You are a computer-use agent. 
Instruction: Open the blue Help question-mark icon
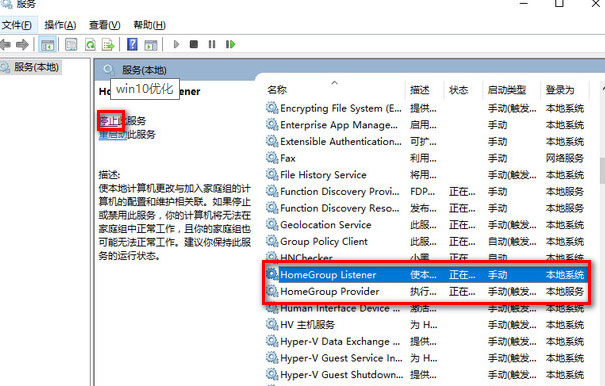click(x=132, y=45)
